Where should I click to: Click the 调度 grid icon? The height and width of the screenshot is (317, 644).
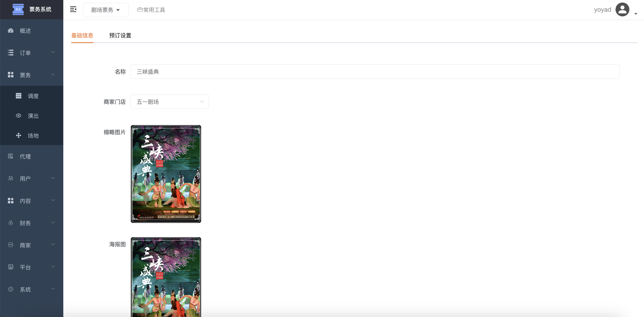(x=18, y=96)
